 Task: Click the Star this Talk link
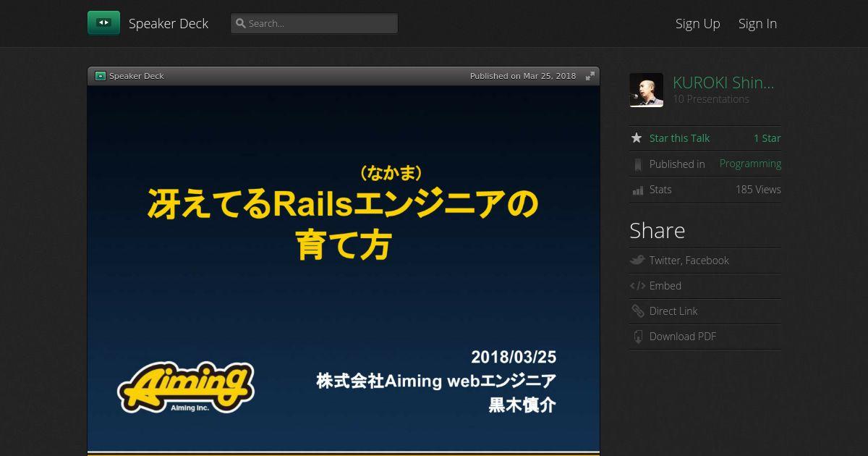pyautogui.click(x=679, y=138)
